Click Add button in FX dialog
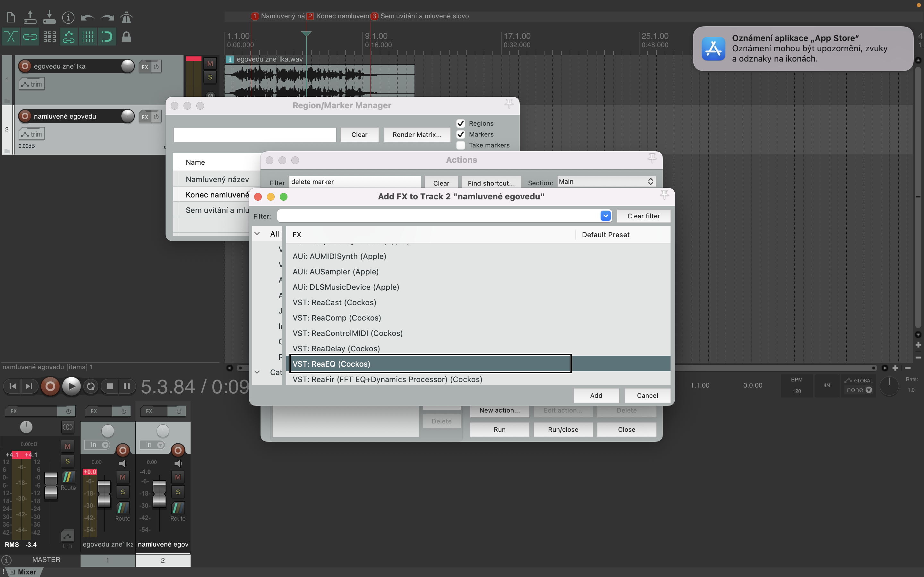 tap(596, 395)
